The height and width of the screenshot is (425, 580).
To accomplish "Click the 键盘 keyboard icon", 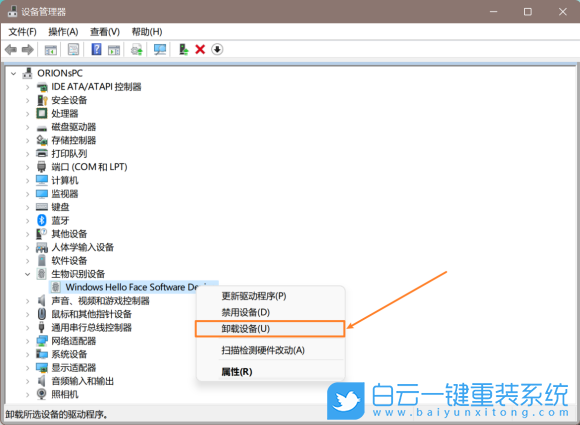I will tap(42, 207).
